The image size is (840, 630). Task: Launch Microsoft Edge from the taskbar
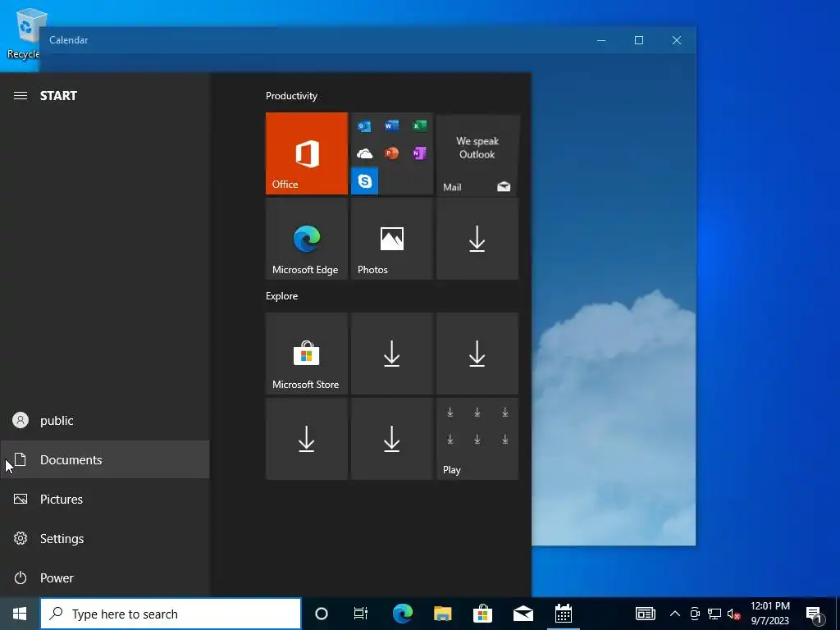pyautogui.click(x=403, y=614)
